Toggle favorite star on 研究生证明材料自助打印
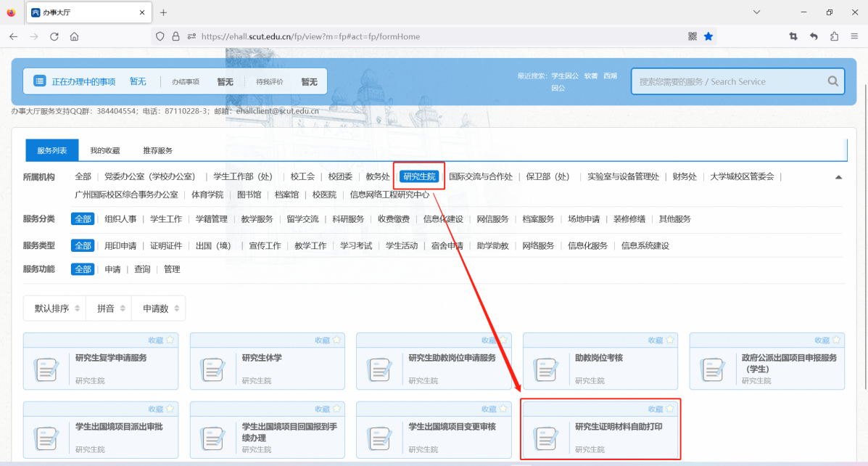Screen dimensions: 868x466 (x=669, y=409)
